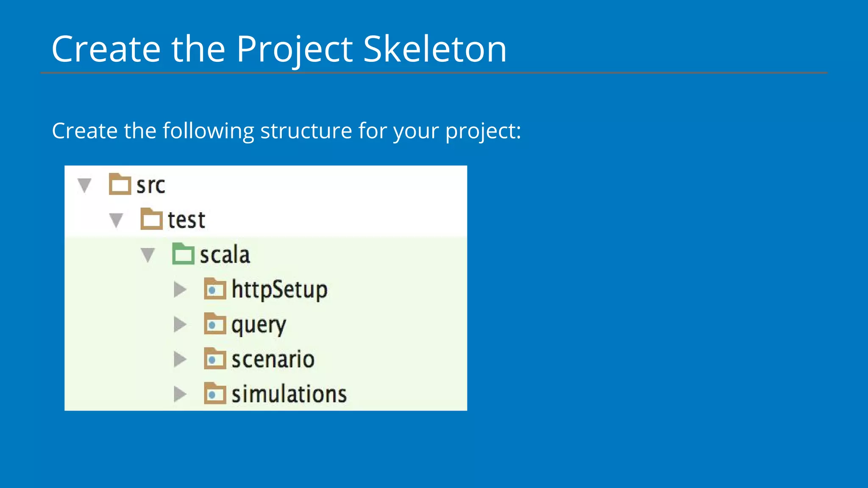Screen dimensions: 868x488
Task: Click the src folder icon
Action: click(x=120, y=184)
